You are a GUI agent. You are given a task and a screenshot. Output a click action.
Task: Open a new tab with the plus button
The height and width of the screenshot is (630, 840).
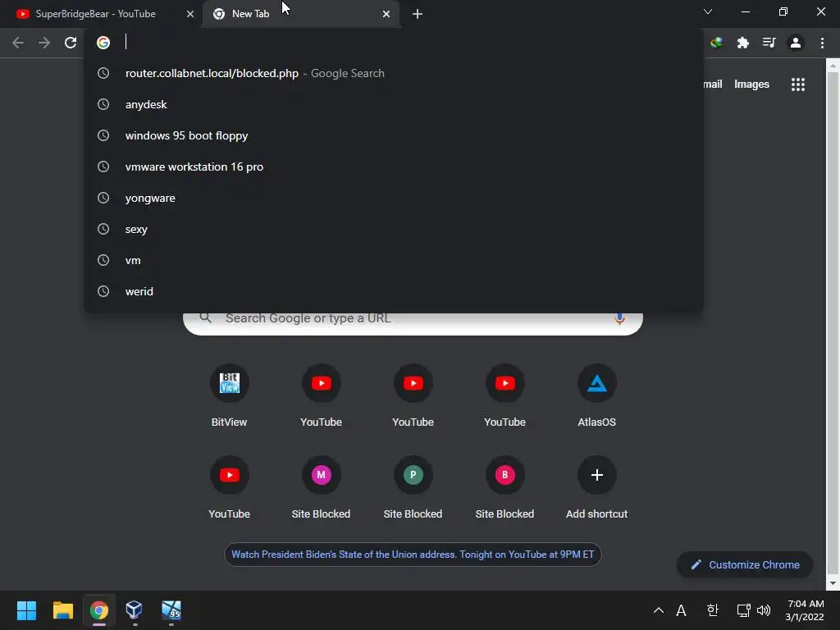click(418, 14)
